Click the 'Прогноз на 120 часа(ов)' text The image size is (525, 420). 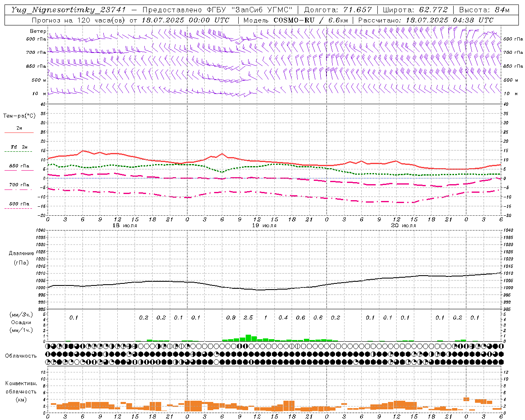tap(79, 20)
